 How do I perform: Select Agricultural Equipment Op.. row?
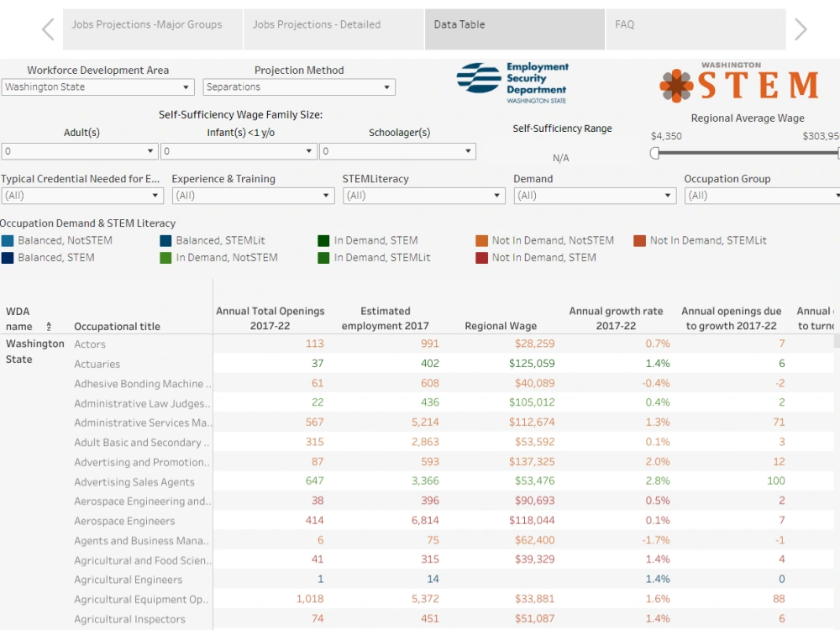(141, 600)
